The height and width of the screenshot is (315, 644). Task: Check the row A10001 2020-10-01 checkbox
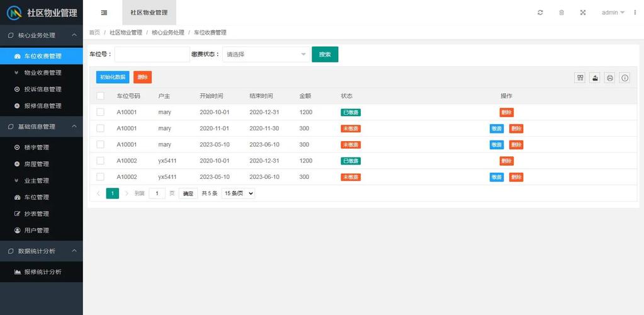tap(100, 112)
